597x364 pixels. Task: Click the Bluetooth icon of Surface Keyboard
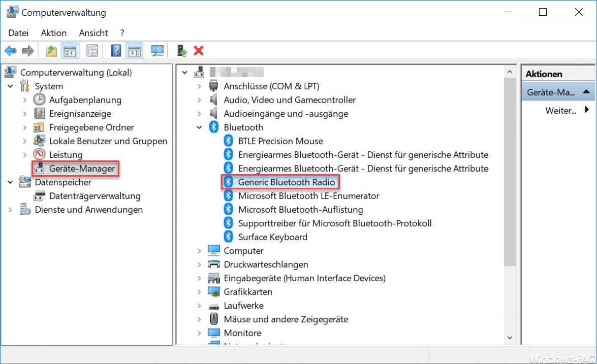tap(228, 237)
